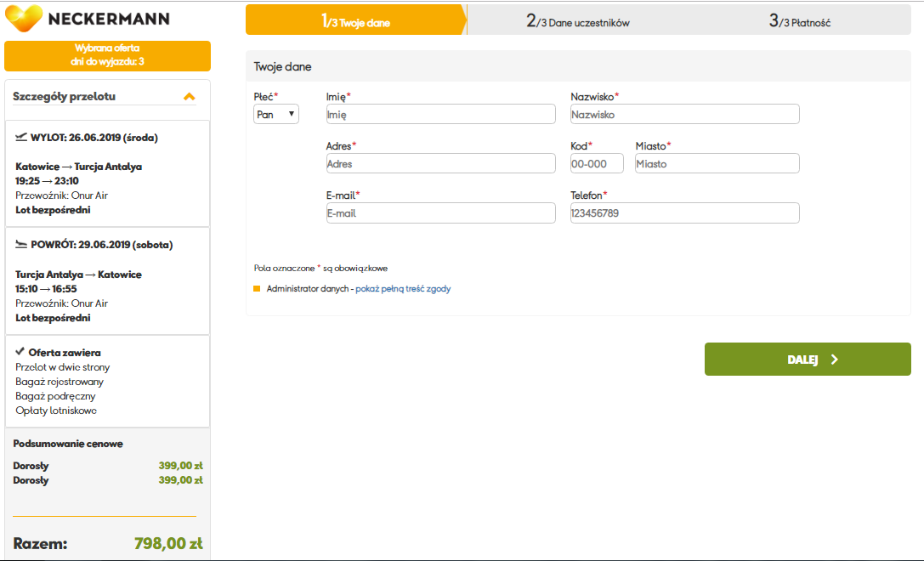The image size is (924, 561).
Task: Focus the Imię input field
Action: pyautogui.click(x=441, y=114)
